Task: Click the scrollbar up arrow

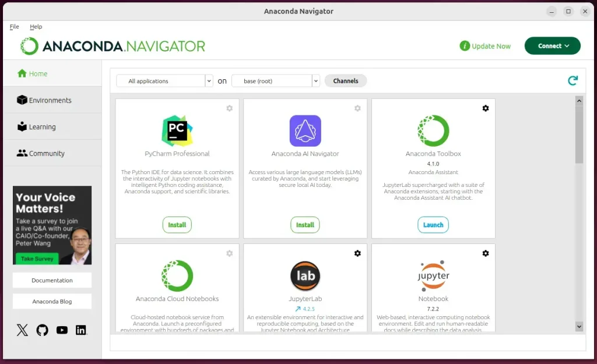Action: [x=579, y=101]
